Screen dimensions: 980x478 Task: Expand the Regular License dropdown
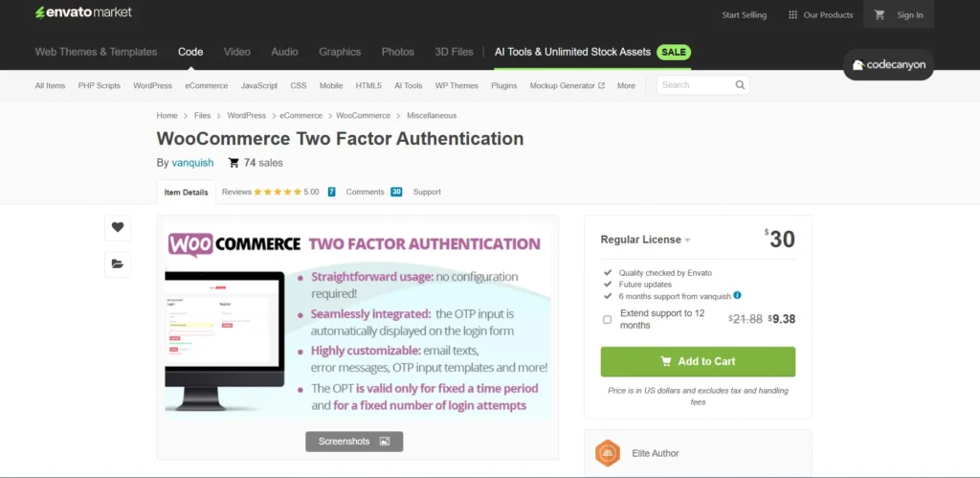(x=645, y=239)
